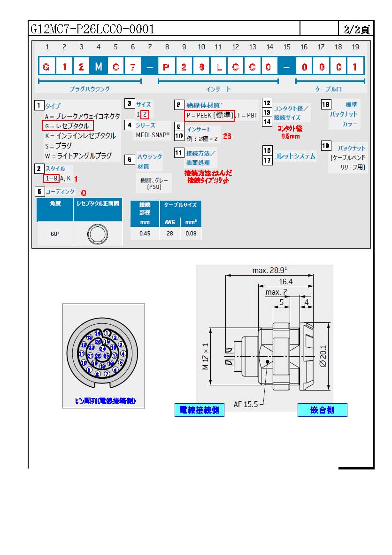Click the タイプ heading

(53, 105)
